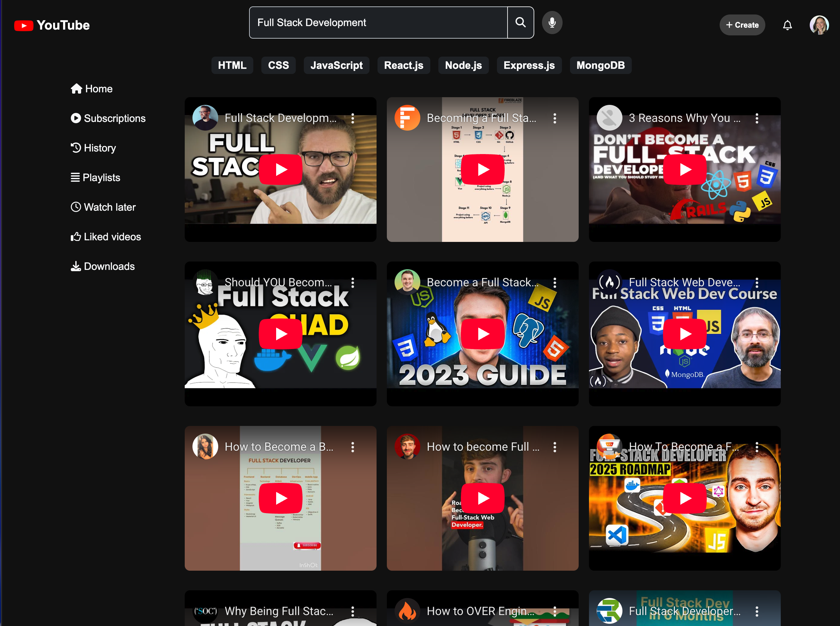Image resolution: width=840 pixels, height=626 pixels.
Task: Filter results by the React.js chip
Action: [x=403, y=65]
